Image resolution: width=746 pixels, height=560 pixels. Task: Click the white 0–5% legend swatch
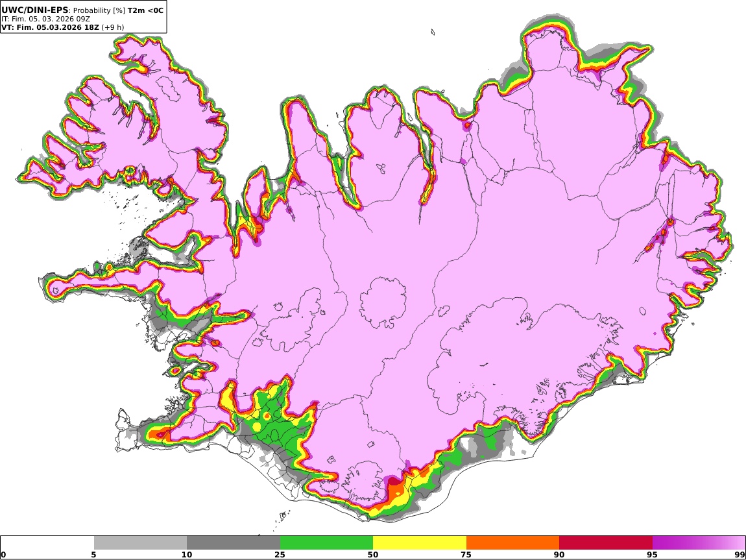point(47,542)
